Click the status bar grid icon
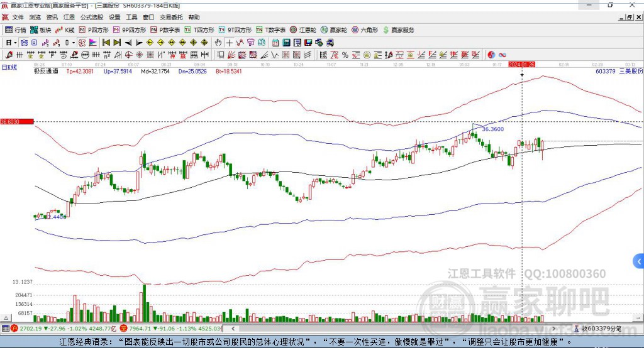Image resolution: width=644 pixels, height=348 pixels. point(5,329)
